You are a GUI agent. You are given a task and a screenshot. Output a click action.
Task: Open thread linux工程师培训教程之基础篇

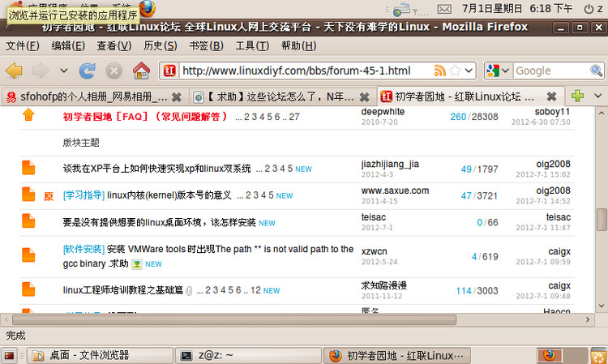coord(122,290)
